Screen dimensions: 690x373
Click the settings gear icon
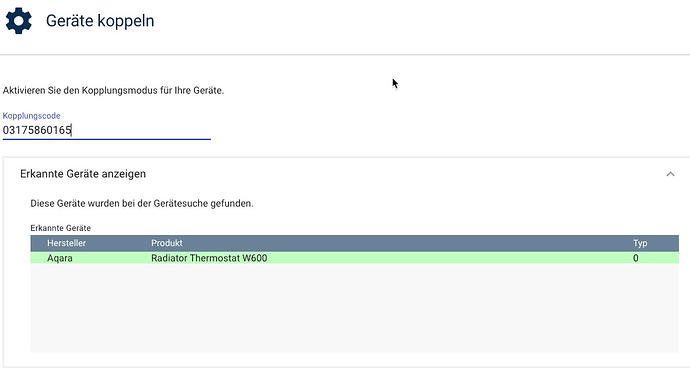(x=18, y=21)
